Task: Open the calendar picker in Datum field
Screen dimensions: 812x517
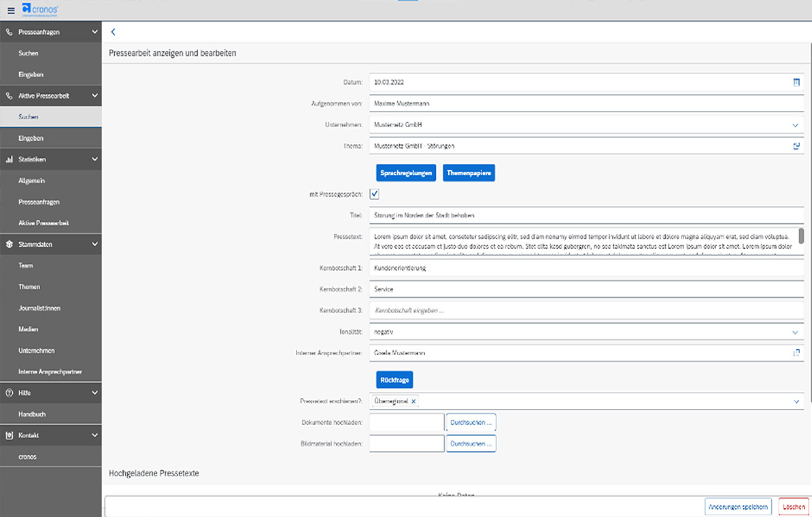Action: (x=796, y=82)
